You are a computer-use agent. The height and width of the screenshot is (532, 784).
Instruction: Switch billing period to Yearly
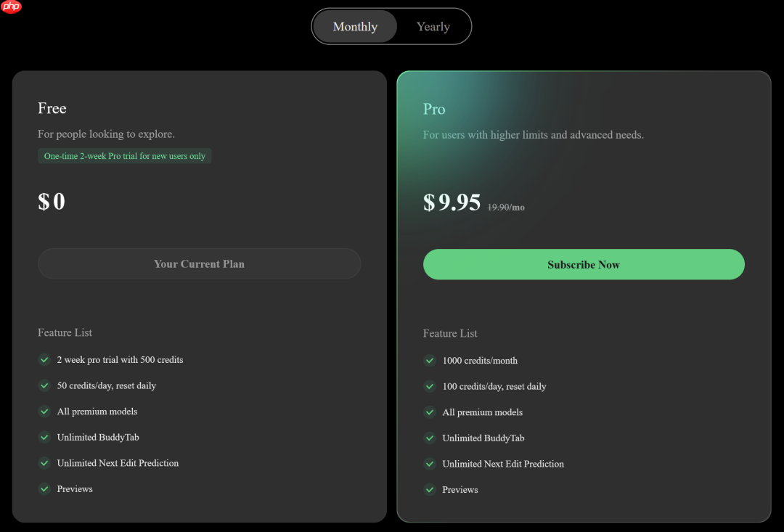433,26
